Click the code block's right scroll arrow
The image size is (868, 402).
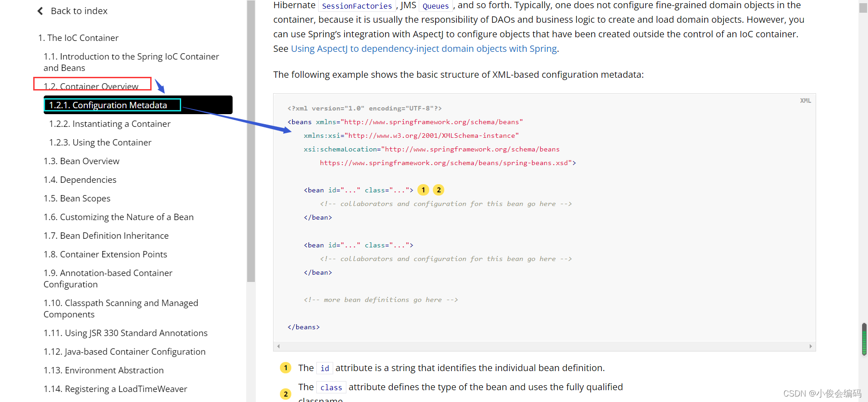pyautogui.click(x=811, y=347)
